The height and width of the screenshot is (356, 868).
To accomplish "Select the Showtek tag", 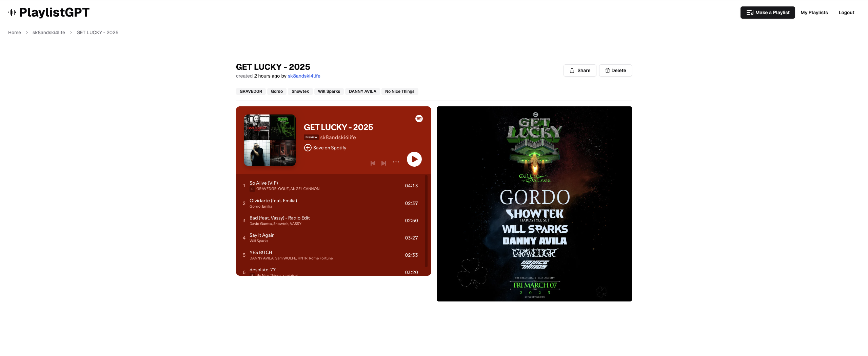I will 300,91.
